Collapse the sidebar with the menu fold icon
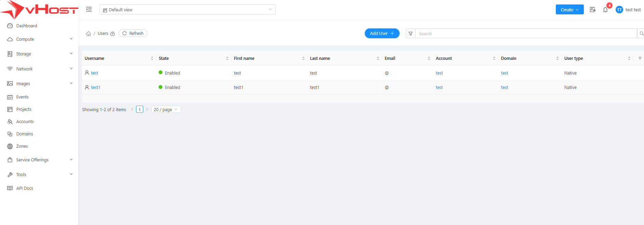This screenshot has width=644, height=225. pos(89,10)
